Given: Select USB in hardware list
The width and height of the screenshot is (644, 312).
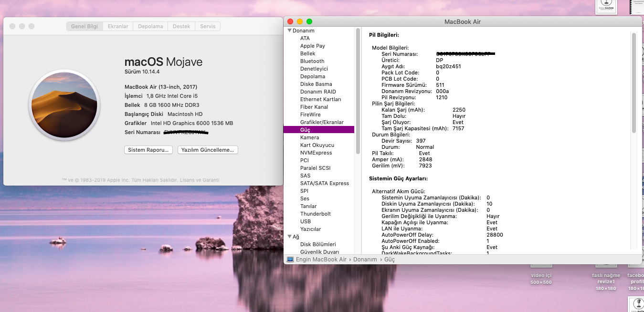Looking at the screenshot, I should pos(306,221).
